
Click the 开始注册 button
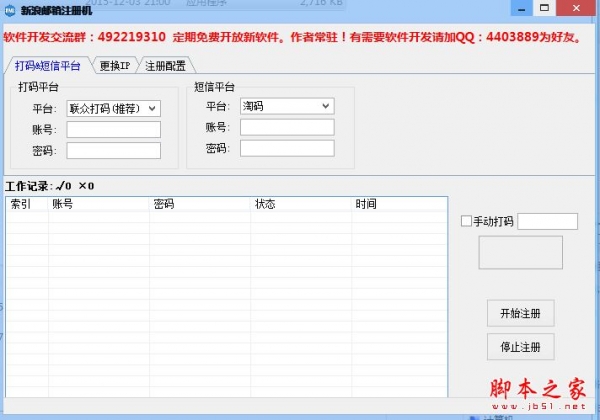(x=520, y=313)
